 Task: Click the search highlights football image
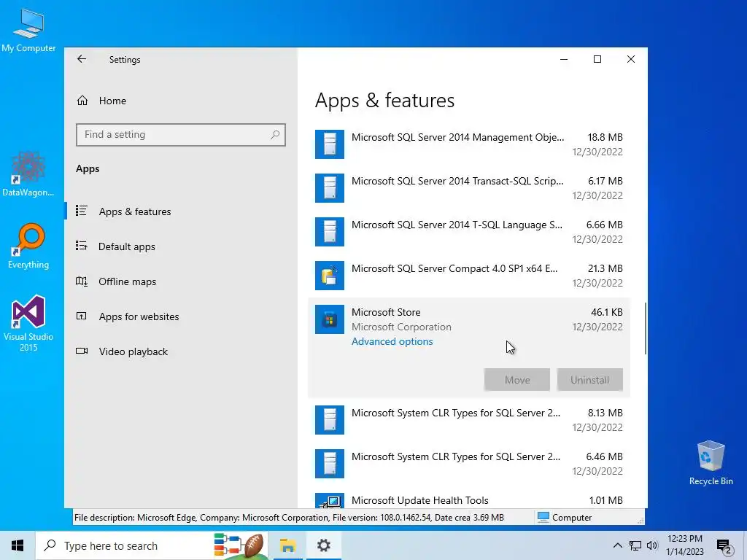(239, 545)
